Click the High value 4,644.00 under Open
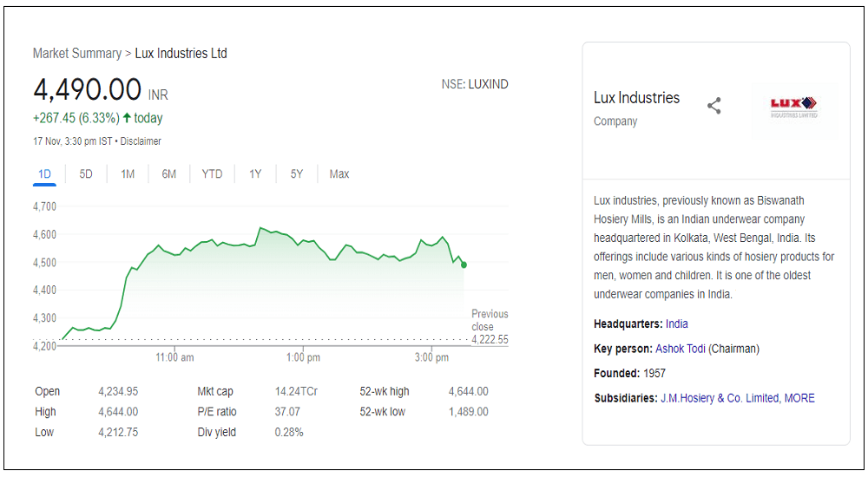868x477 pixels. coord(118,412)
